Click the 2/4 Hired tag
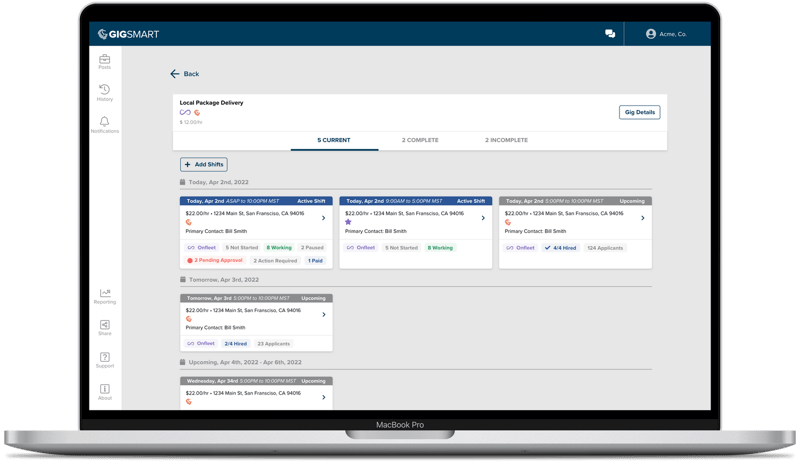Image resolution: width=800 pixels, height=464 pixels. click(236, 344)
